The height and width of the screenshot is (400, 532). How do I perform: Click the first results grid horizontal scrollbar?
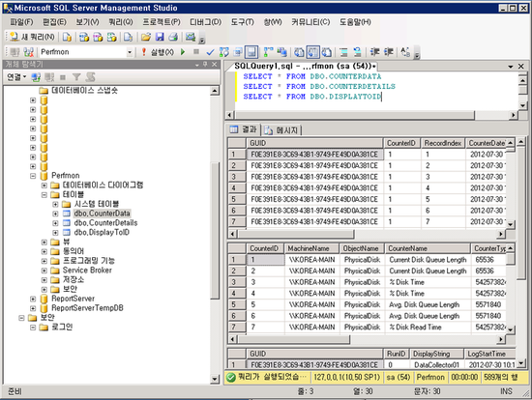(296, 234)
